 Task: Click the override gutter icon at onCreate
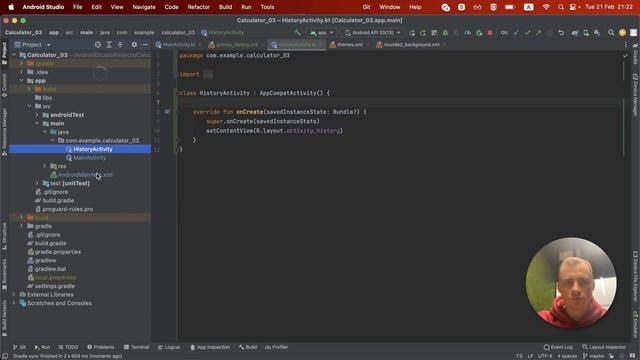coord(167,111)
